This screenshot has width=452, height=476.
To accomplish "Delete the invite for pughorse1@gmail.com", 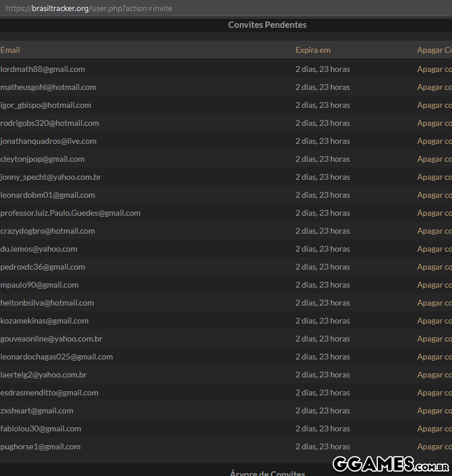I will 434,446.
